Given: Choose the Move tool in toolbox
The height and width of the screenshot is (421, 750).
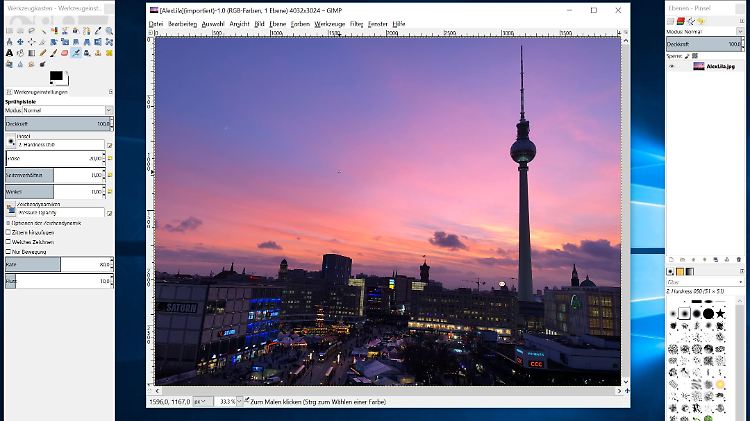Looking at the screenshot, I should pyautogui.click(x=20, y=42).
